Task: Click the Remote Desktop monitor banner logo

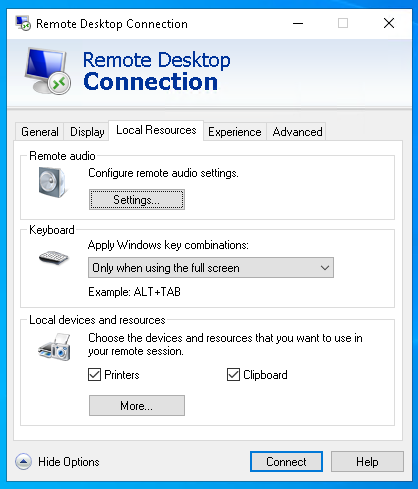Action: pos(48,71)
